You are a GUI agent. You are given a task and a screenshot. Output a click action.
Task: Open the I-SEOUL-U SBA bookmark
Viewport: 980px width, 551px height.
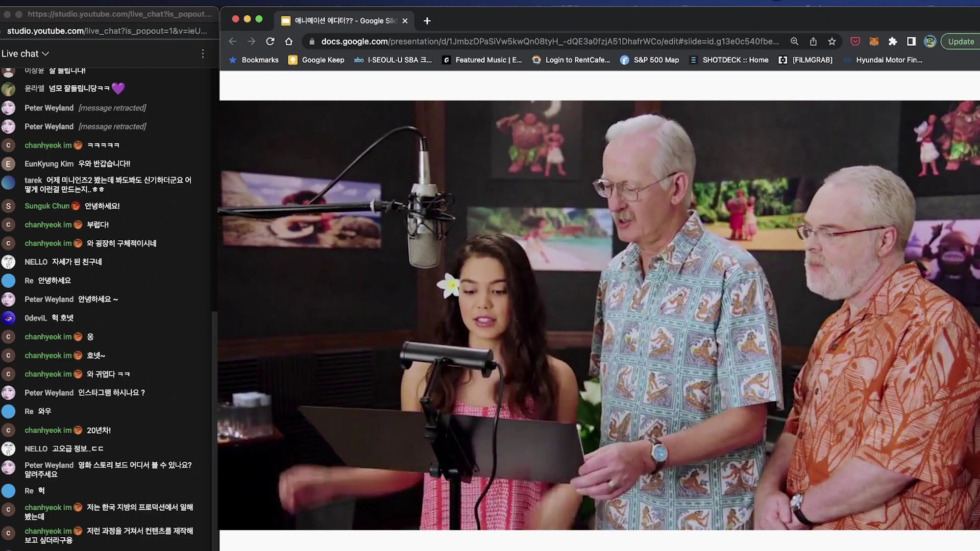(393, 60)
